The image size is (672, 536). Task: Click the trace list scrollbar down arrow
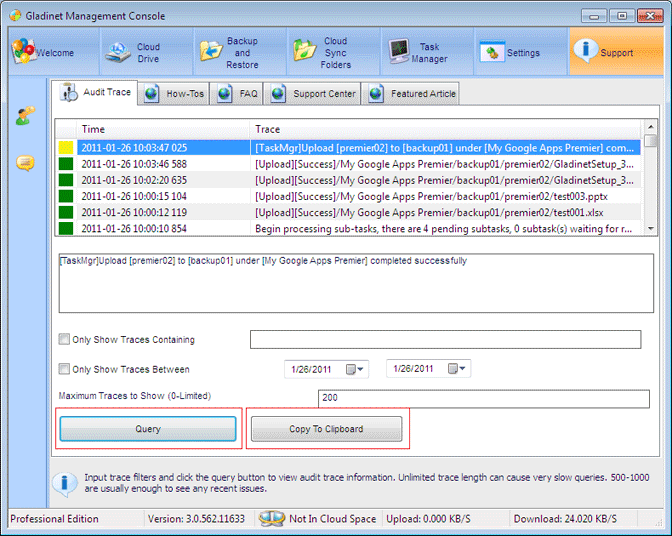651,228
